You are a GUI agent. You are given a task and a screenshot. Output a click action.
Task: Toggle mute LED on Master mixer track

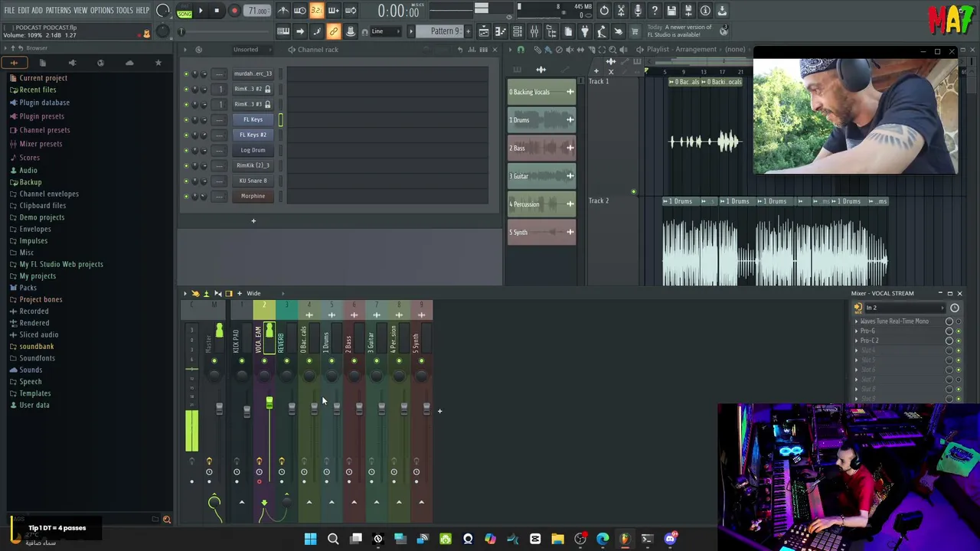click(214, 361)
